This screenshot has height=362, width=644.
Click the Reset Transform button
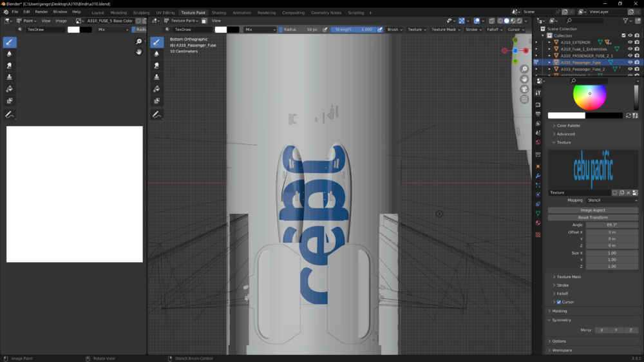[592, 218]
